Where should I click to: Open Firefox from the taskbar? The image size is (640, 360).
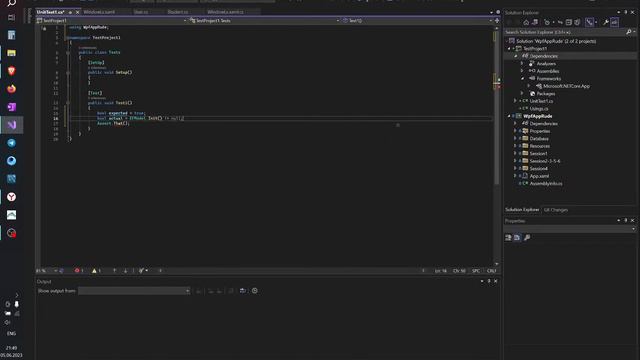coord(11,89)
